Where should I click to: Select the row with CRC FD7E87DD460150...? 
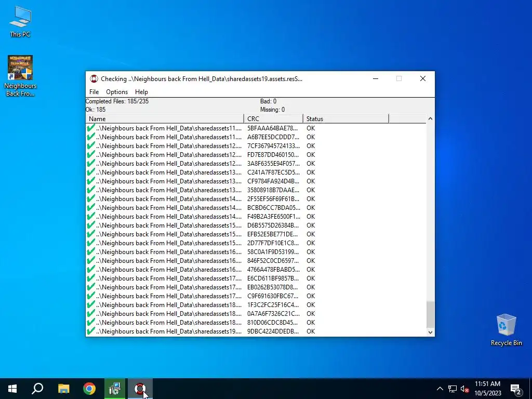256,155
